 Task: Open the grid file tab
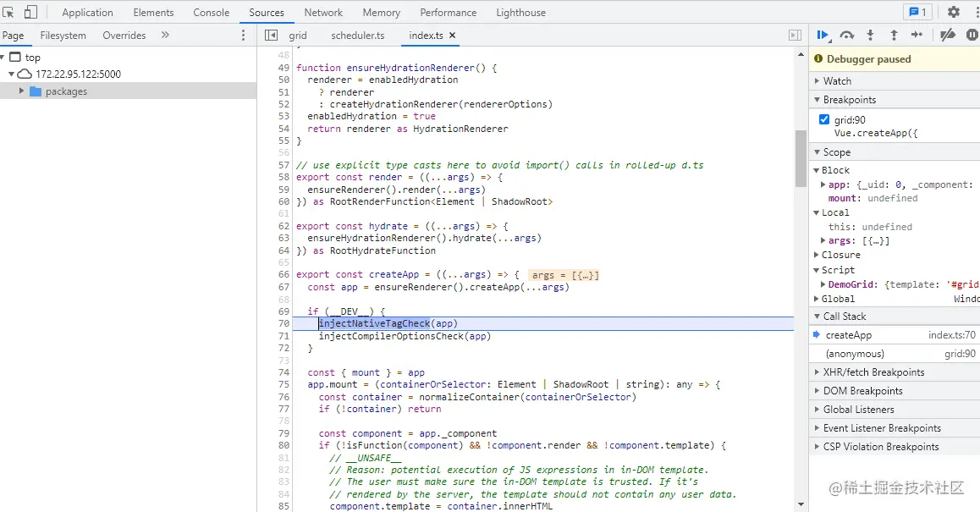(x=298, y=36)
